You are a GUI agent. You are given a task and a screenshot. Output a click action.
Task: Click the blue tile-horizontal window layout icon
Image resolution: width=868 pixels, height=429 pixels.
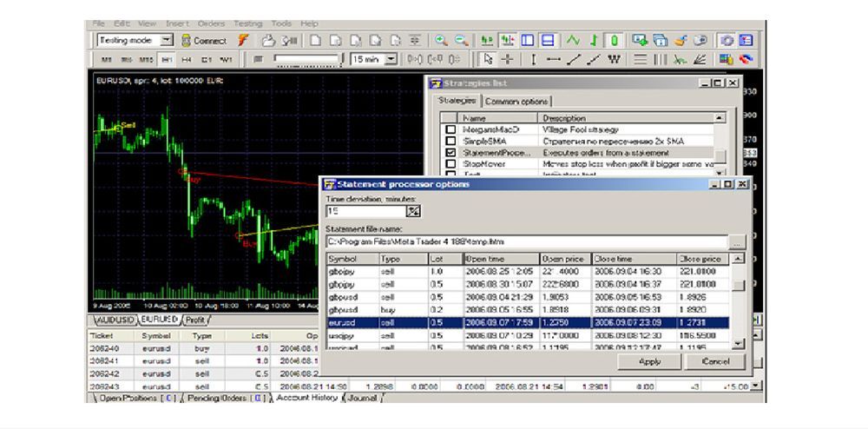pyautogui.click(x=548, y=41)
